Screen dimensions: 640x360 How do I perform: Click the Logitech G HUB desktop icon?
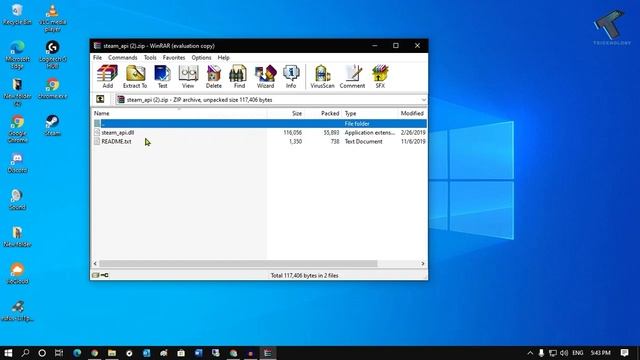point(53,55)
